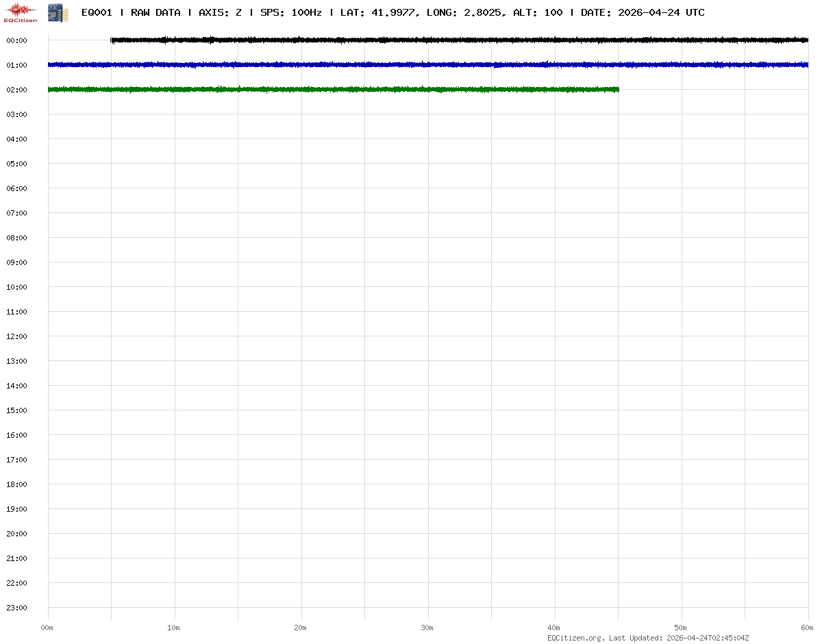Click the SPS: 100Hz header text
The image size is (822, 644).
pos(291,12)
